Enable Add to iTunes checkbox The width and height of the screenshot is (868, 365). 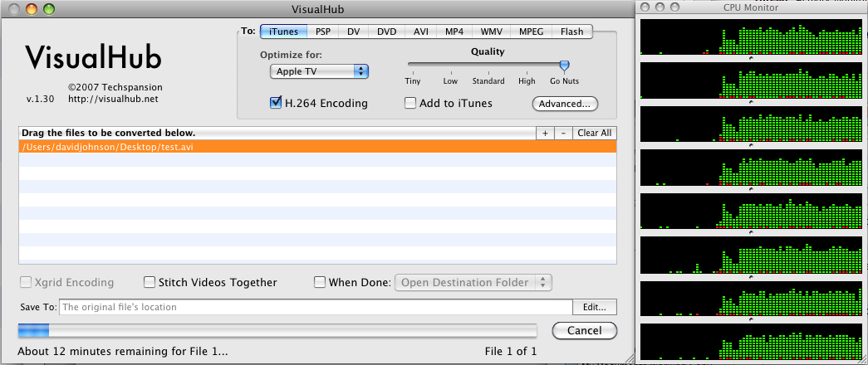[x=410, y=103]
